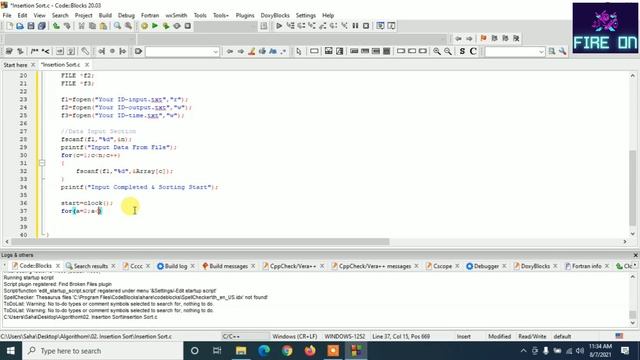The height and width of the screenshot is (360, 640).
Task: Click the Replace toolbar icon
Action: [129, 26]
